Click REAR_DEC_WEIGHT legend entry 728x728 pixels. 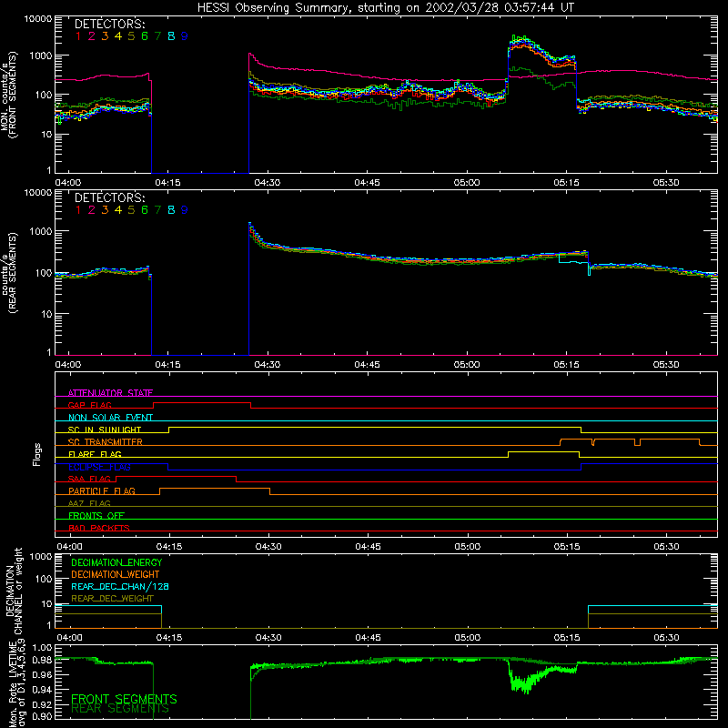[x=112, y=599]
